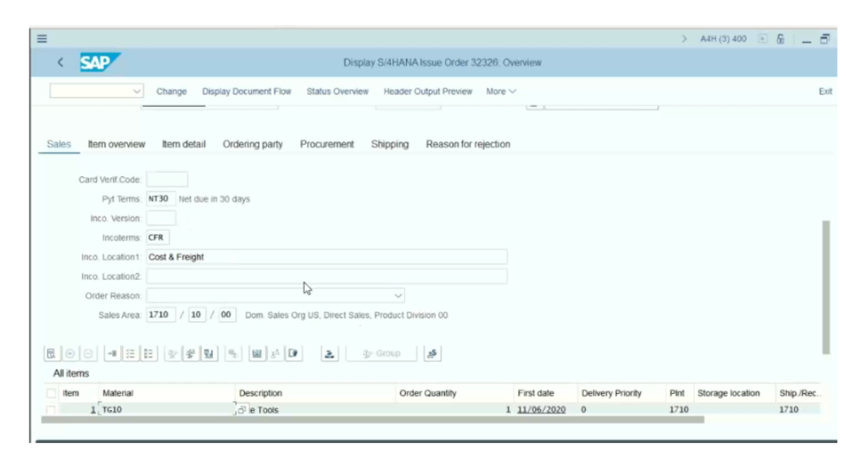Click the dark scales icon with a gear
868x466 pixels.
tap(191, 353)
